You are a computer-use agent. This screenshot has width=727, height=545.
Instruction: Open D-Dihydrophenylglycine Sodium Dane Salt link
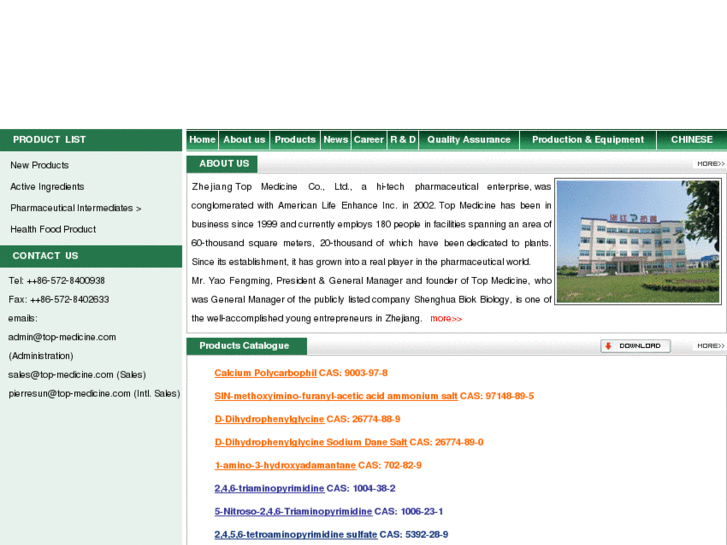[311, 442]
